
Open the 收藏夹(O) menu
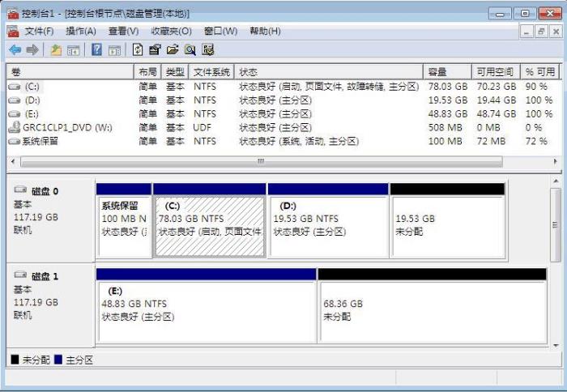click(172, 32)
